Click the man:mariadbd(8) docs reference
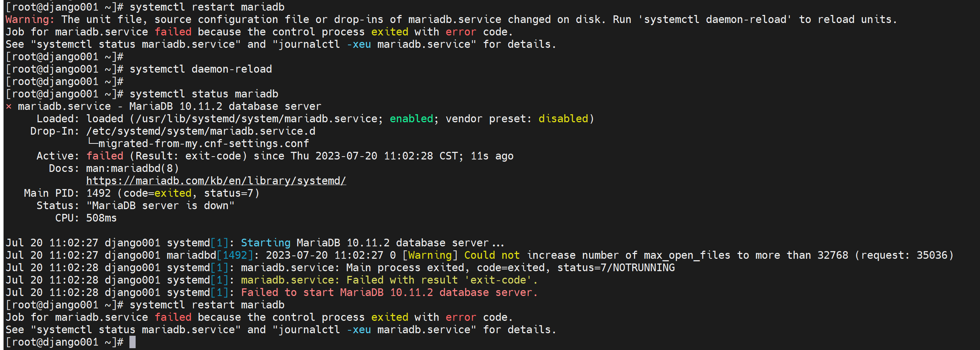This screenshot has height=350, width=980. [x=132, y=168]
